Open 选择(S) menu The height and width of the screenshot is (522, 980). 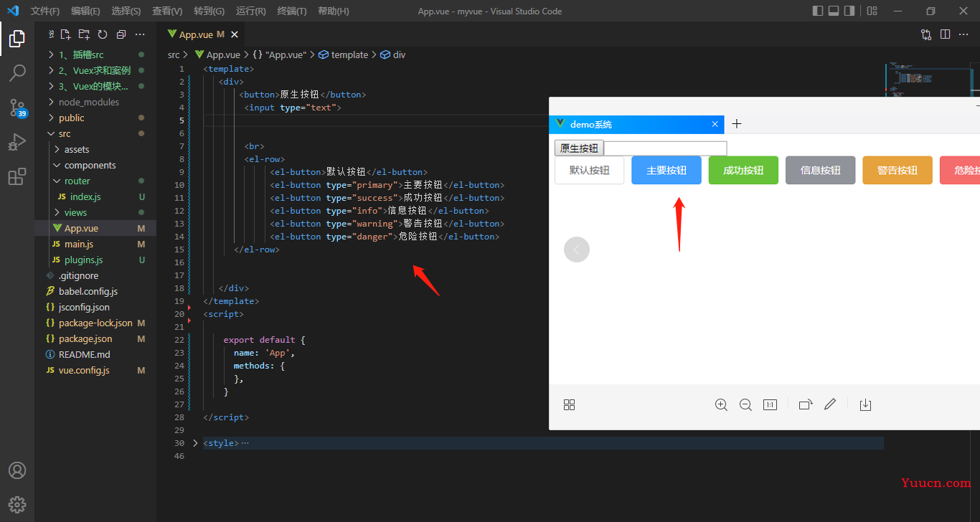coord(126,11)
